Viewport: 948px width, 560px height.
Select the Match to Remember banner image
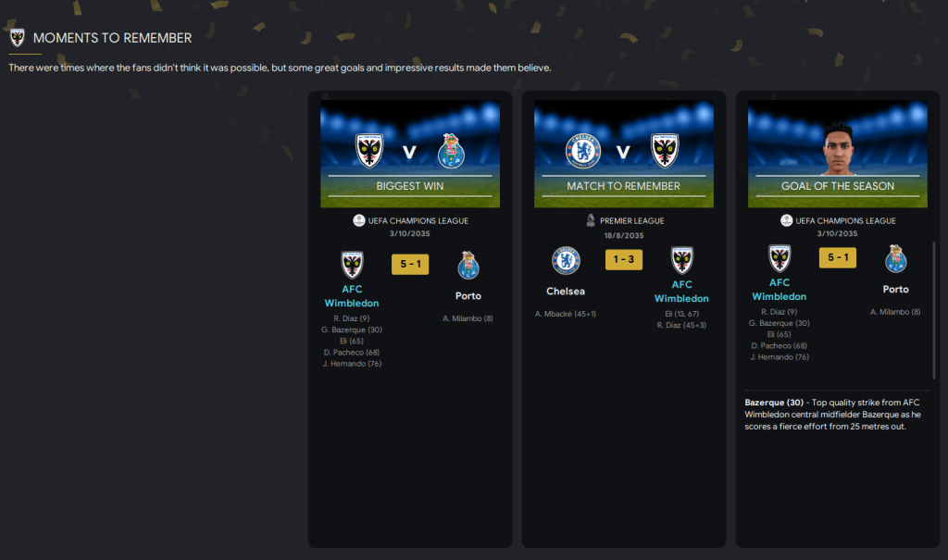tap(623, 154)
